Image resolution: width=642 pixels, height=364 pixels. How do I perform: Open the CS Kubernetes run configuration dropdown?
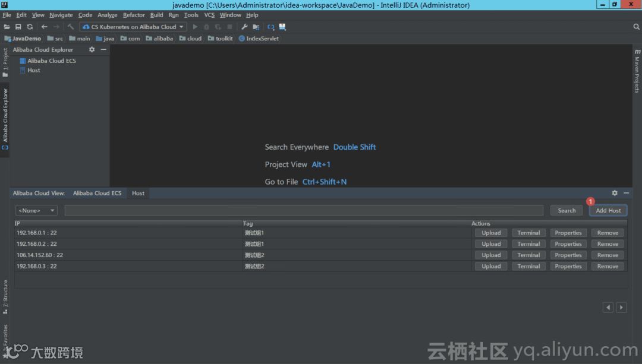click(x=133, y=27)
